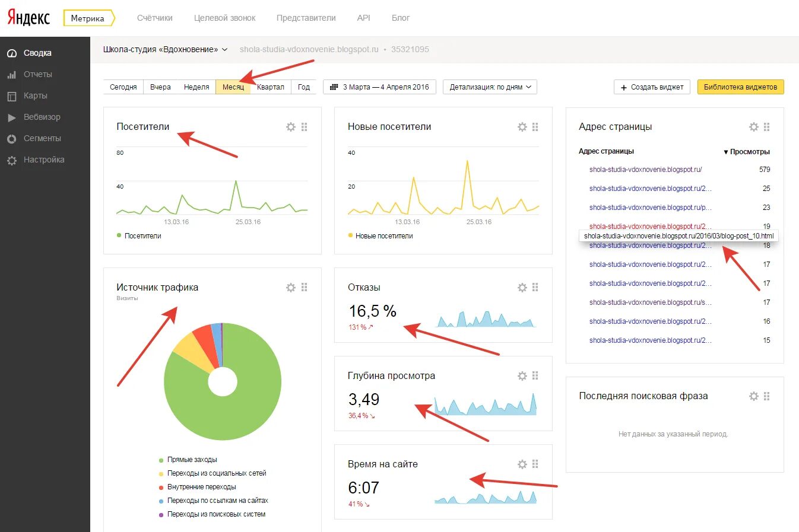Select the Сегодня period tab
This screenshot has height=532, width=799.
(123, 87)
